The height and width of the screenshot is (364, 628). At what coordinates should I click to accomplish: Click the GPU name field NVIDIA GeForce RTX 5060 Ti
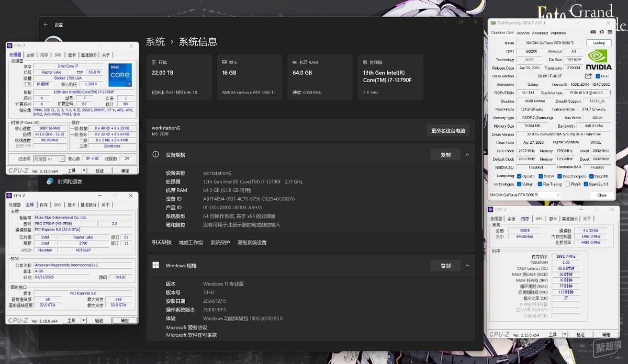coord(549,43)
